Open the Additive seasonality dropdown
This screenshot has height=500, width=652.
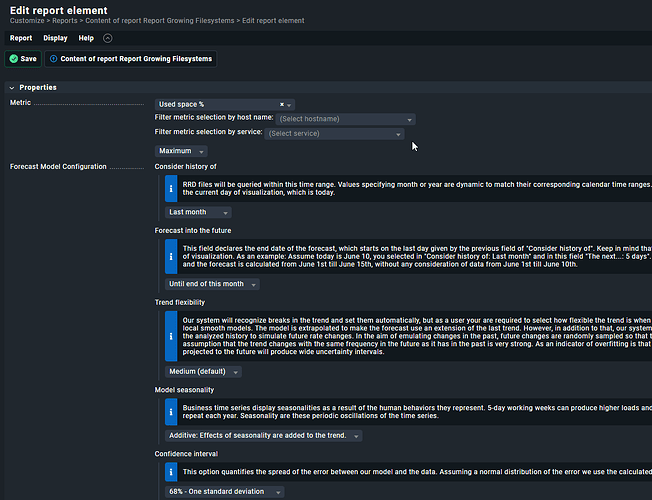click(x=262, y=436)
